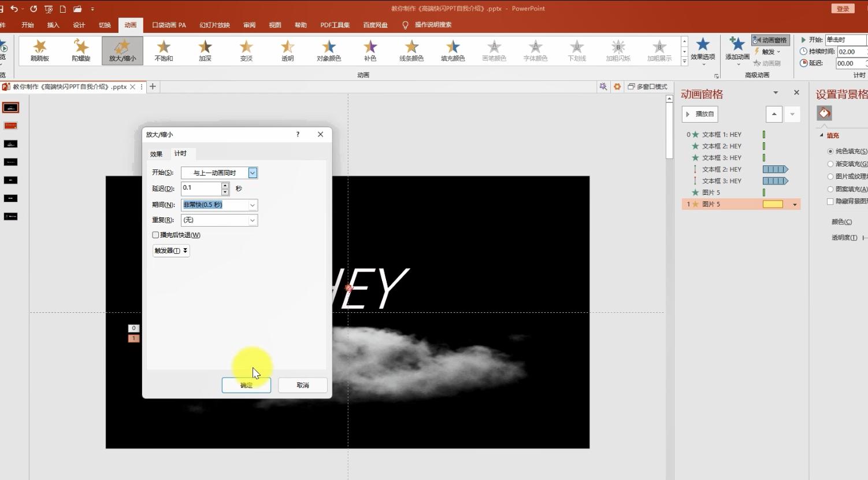Click 取消 to cancel the dialog
Viewport: 868px width, 480px height.
point(303,385)
